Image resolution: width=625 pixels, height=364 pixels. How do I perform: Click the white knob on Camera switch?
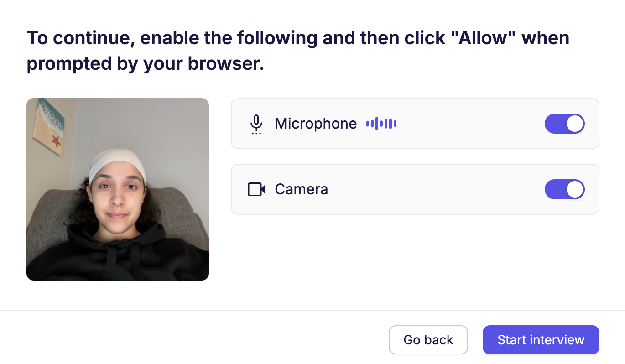[574, 189]
